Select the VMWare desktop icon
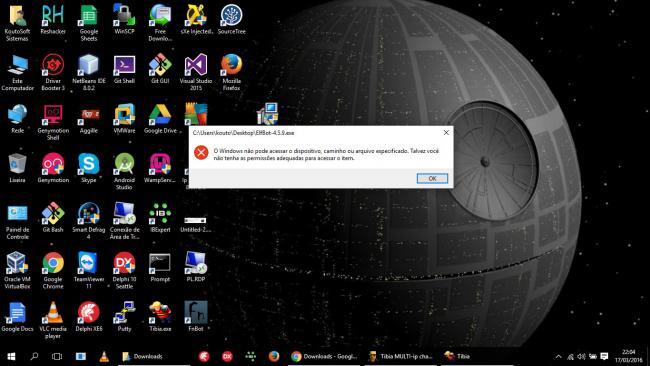 click(x=124, y=119)
